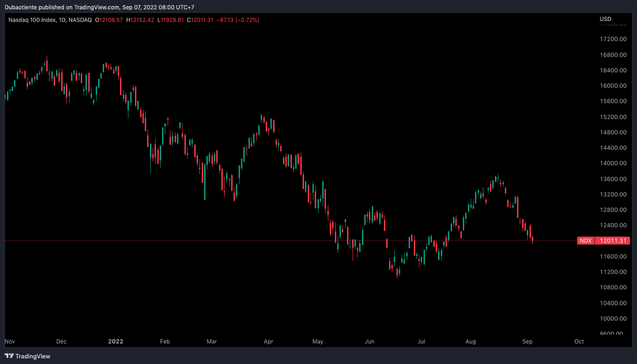Click the 14800.00 price axis label
637x364 pixels.
pos(613,132)
